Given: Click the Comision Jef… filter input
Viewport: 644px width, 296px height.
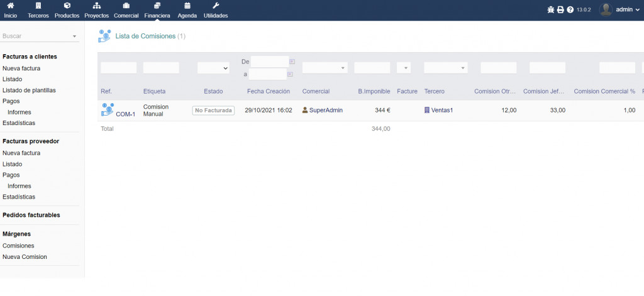Looking at the screenshot, I should 548,68.
